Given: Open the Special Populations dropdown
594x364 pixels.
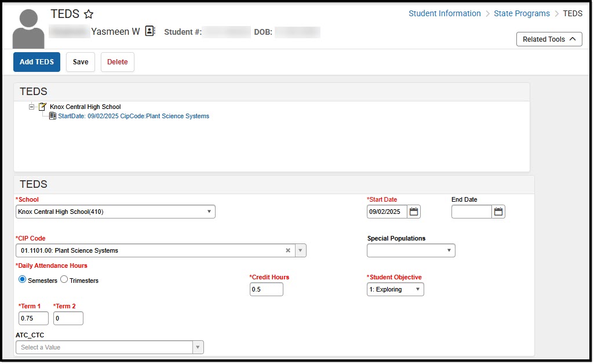Looking at the screenshot, I should pos(411,250).
